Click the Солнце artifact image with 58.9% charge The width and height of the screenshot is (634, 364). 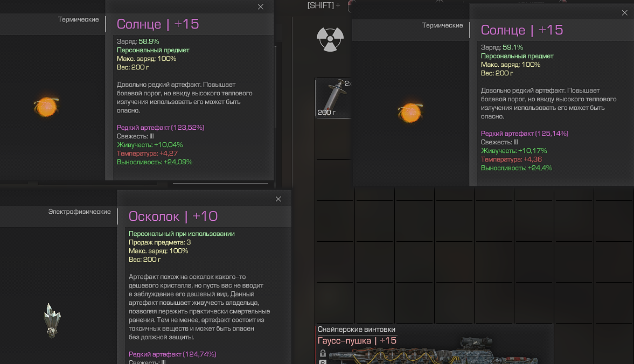pos(46,107)
